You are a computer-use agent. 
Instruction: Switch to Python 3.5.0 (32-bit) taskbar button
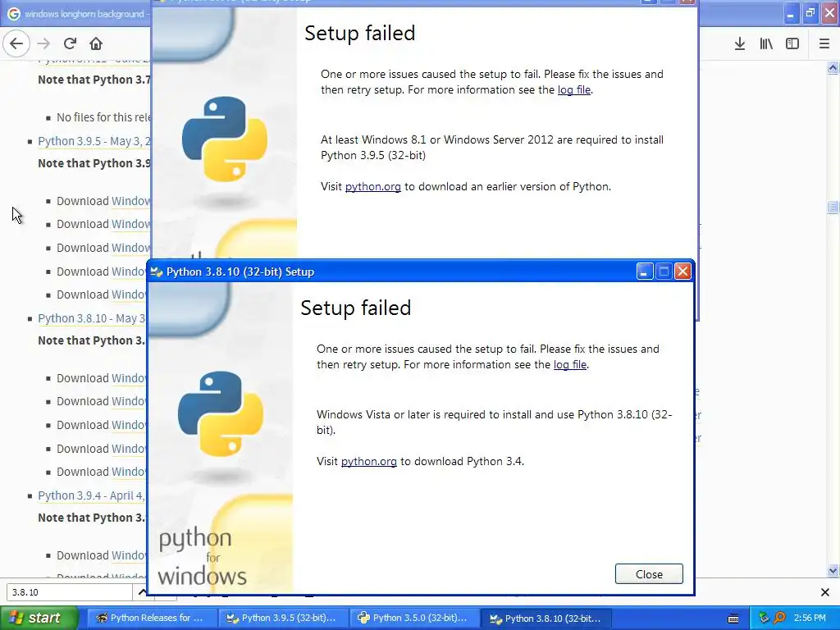coord(413,618)
